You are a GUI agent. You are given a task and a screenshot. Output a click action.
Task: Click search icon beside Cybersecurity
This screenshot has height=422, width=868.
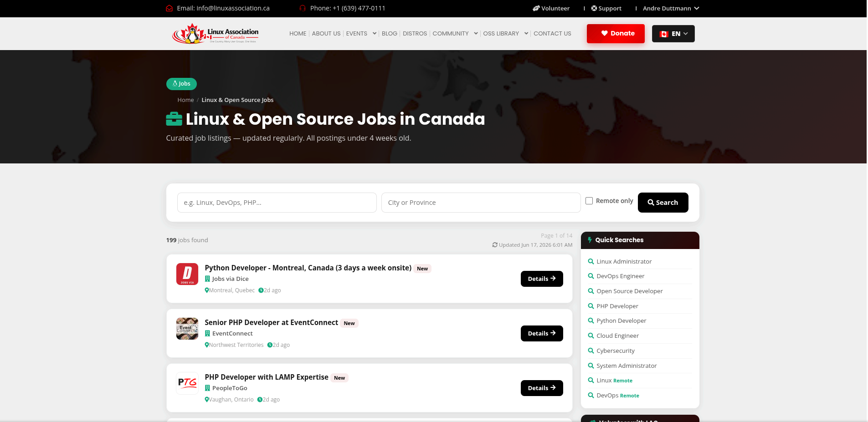coord(591,351)
